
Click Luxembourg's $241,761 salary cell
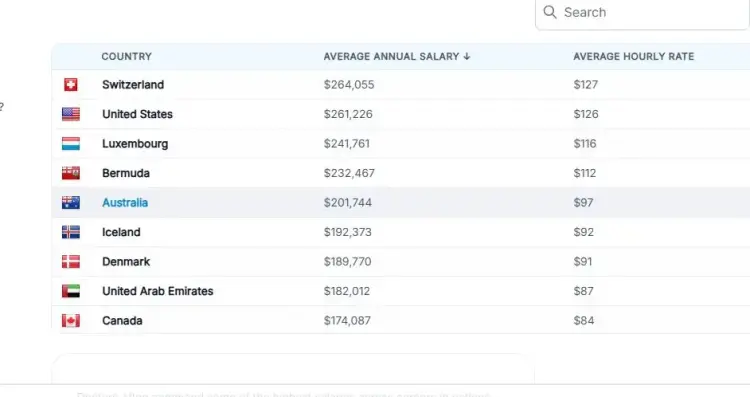pos(347,143)
